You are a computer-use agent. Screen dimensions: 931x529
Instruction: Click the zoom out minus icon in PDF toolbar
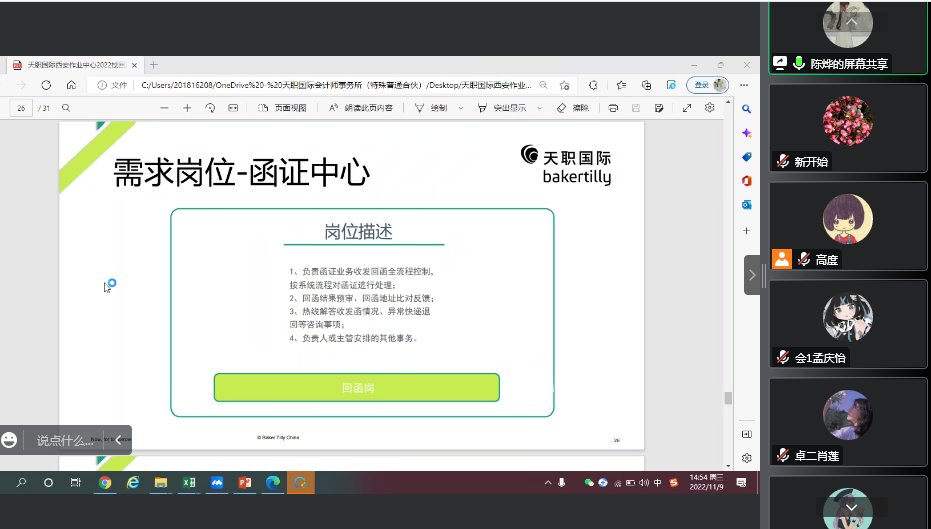pos(164,108)
